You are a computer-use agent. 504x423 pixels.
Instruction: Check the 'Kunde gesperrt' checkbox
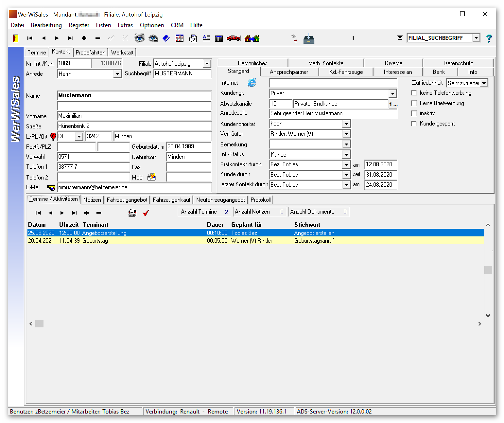click(414, 124)
